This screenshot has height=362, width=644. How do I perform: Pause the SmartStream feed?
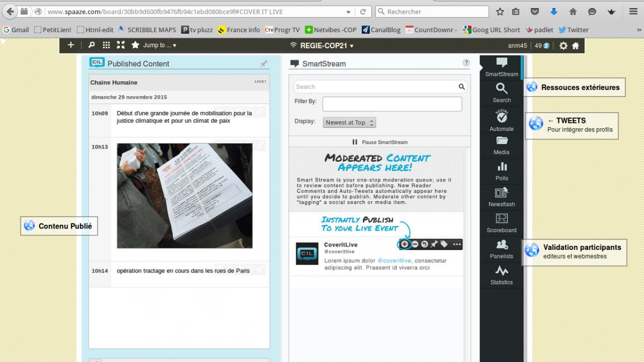[x=379, y=142]
